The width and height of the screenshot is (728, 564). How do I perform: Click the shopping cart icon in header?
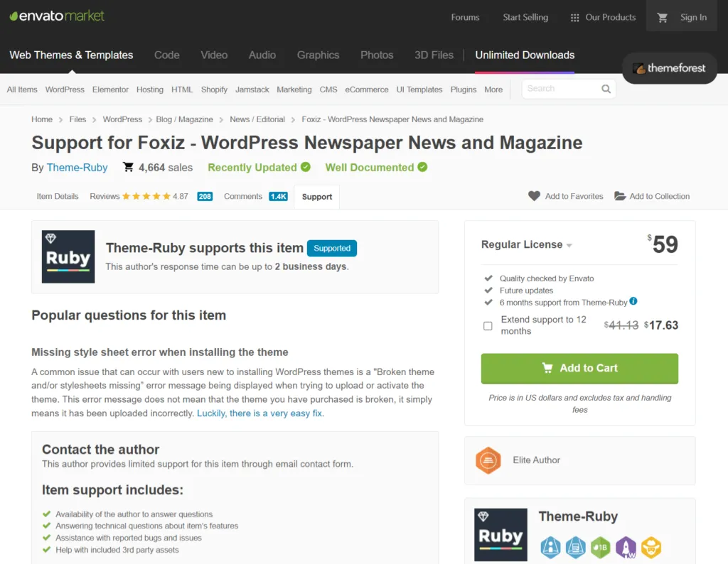[x=663, y=17]
